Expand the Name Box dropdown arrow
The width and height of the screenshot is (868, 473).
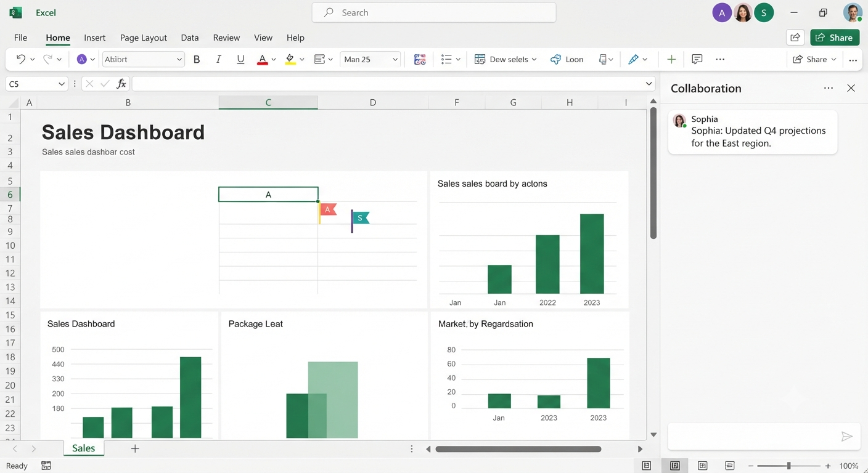click(62, 84)
